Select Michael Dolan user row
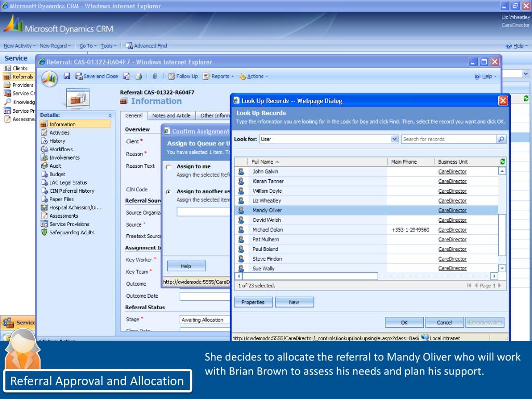 (366, 230)
